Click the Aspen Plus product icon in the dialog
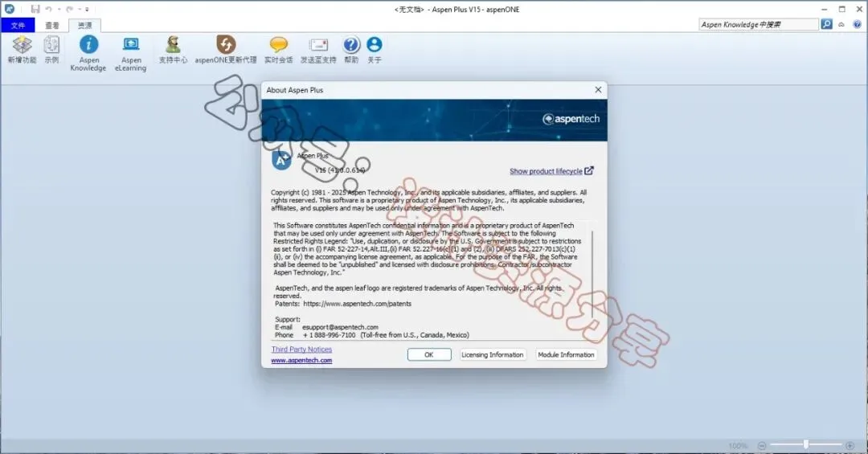868x454 pixels. pyautogui.click(x=281, y=160)
